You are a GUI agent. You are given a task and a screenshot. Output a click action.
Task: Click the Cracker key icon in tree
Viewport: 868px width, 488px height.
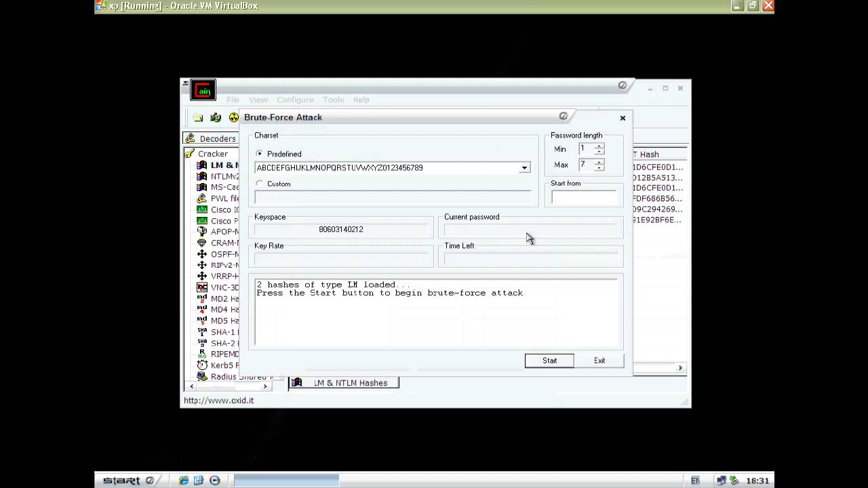click(x=190, y=154)
